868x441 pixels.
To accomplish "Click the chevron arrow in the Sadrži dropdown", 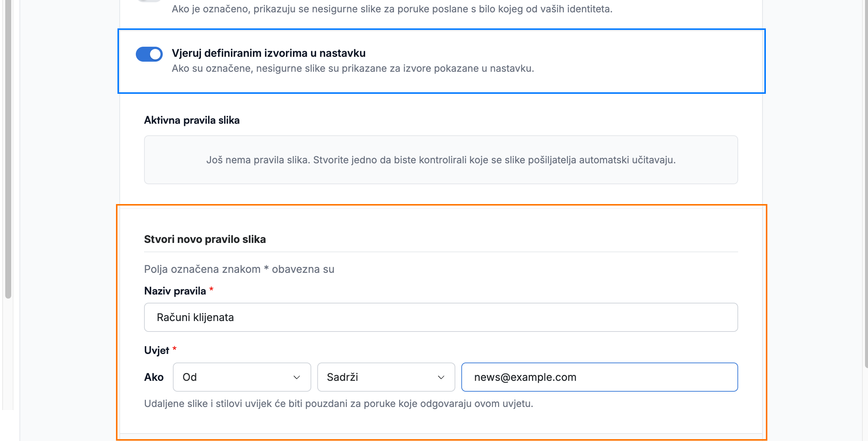I will click(441, 377).
